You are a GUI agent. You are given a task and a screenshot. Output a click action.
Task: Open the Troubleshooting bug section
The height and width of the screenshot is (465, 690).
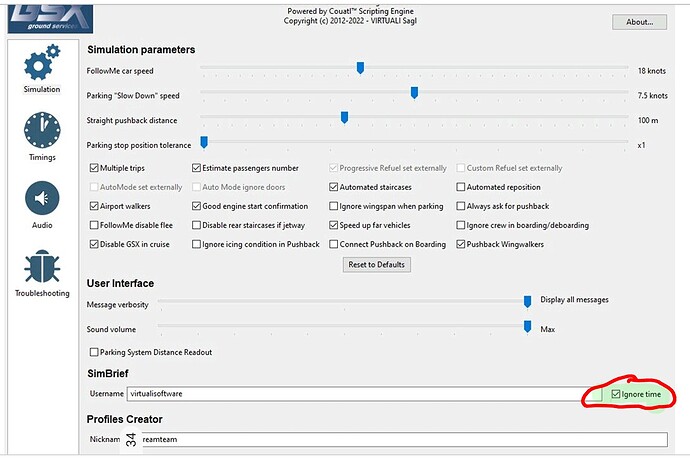41,272
